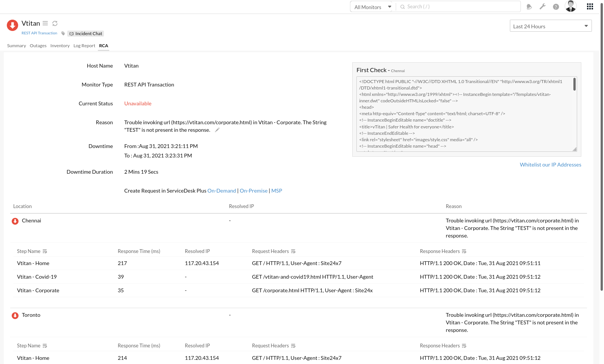Expand the Last 24 Hours time selector
This screenshot has width=604, height=364.
coord(550,26)
